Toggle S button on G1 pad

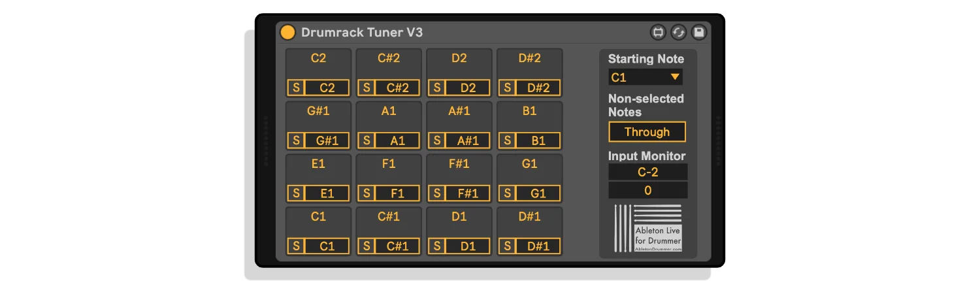coord(508,193)
